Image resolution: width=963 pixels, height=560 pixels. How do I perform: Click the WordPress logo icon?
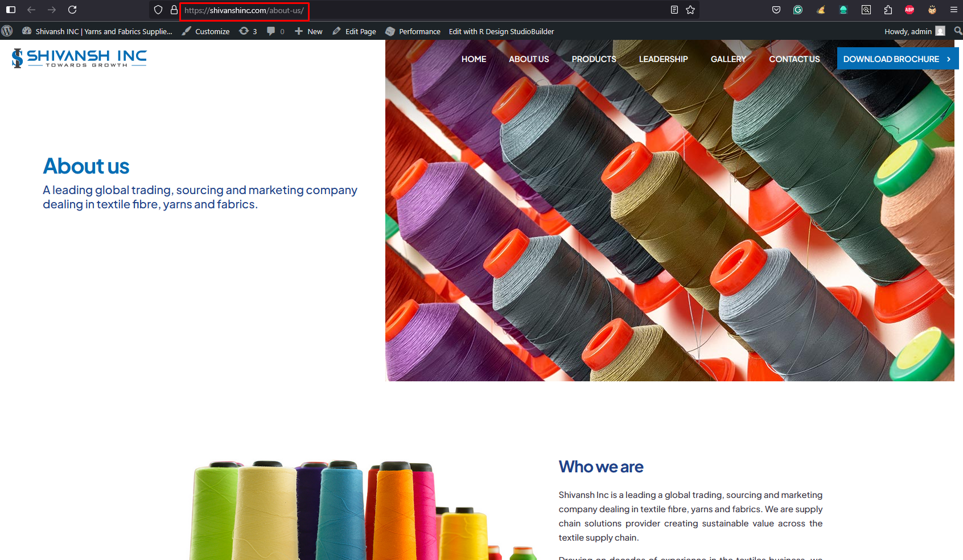click(7, 31)
